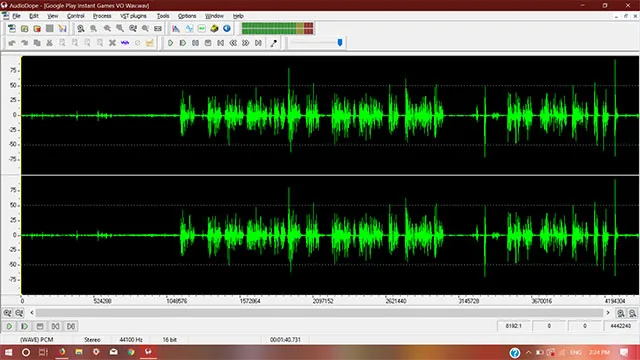Open the Edit menu
This screenshot has height=360, width=640.
click(x=34, y=16)
